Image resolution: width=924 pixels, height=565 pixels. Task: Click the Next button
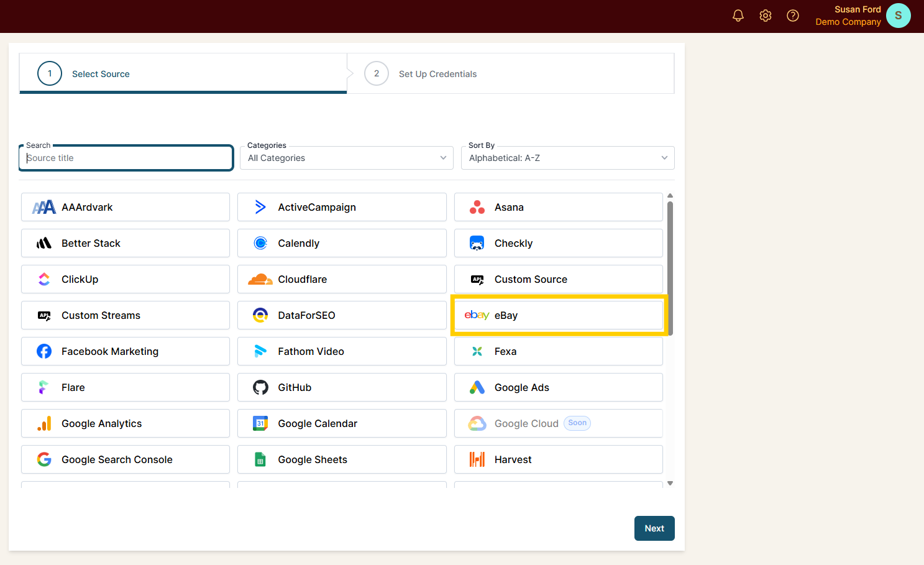(x=654, y=528)
